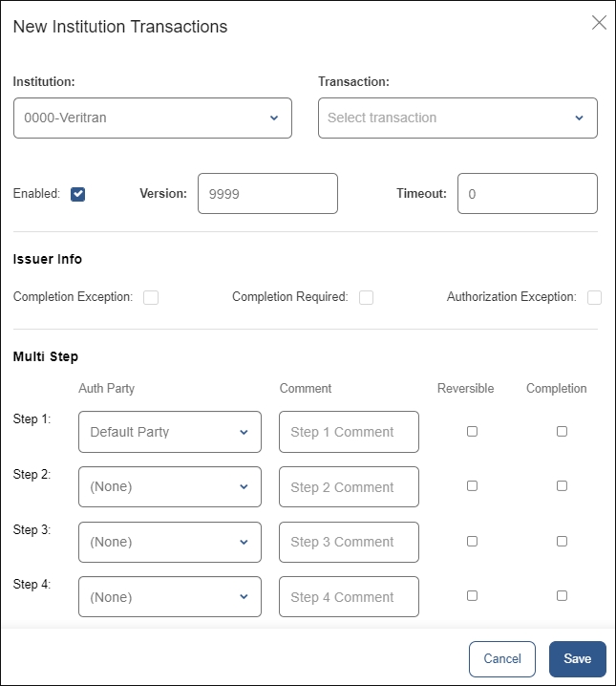Mark Step 1 as Reversible
The height and width of the screenshot is (686, 616).
coord(472,431)
